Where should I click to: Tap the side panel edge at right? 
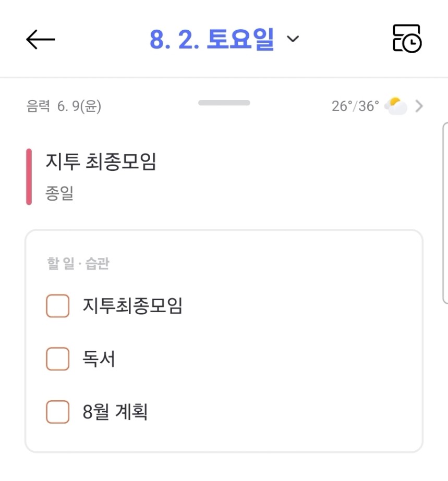tap(445, 213)
